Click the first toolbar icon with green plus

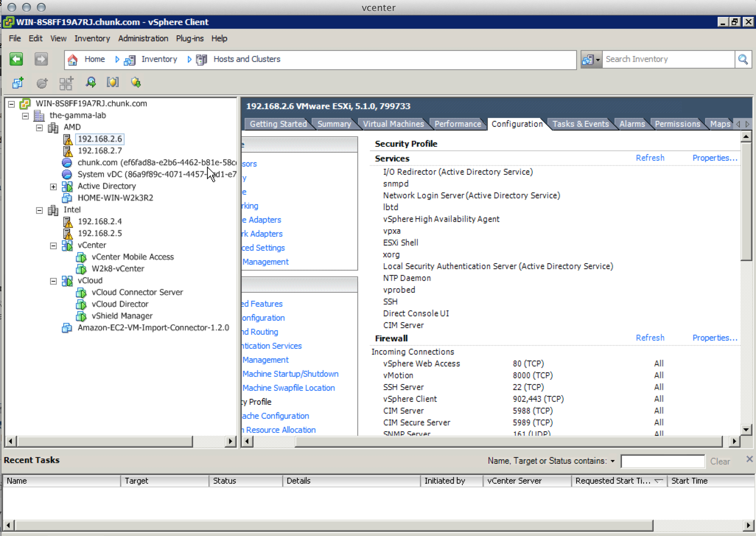tap(18, 83)
